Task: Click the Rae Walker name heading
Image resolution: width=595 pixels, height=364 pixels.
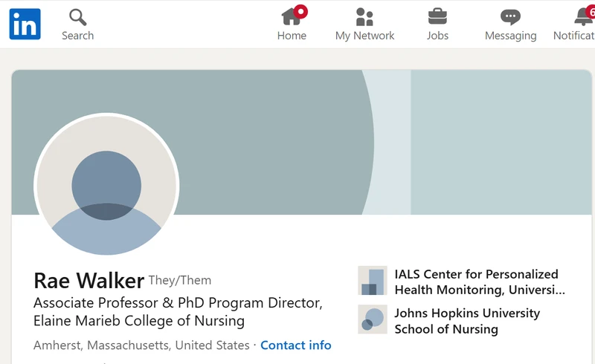Action: pos(89,281)
